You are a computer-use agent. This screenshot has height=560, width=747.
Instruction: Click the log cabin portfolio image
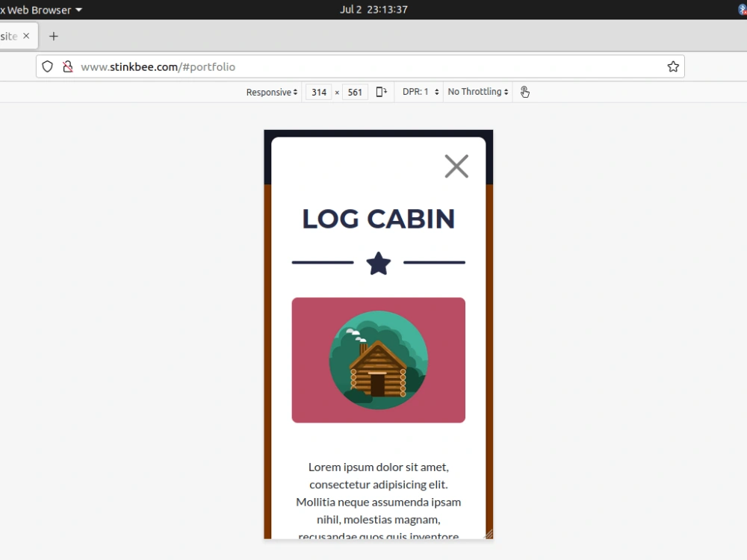coord(378,360)
